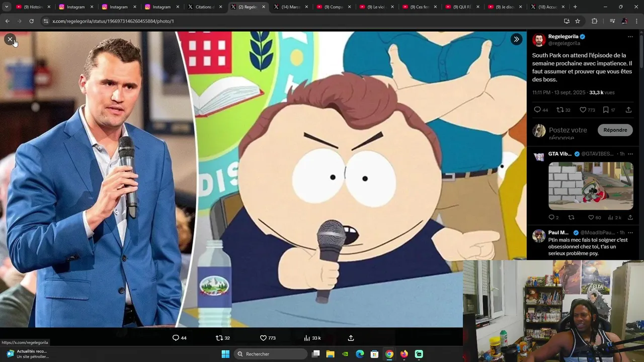Screen dimensions: 644x362
Task: Switch to the Citations X tab
Action: click(205, 7)
